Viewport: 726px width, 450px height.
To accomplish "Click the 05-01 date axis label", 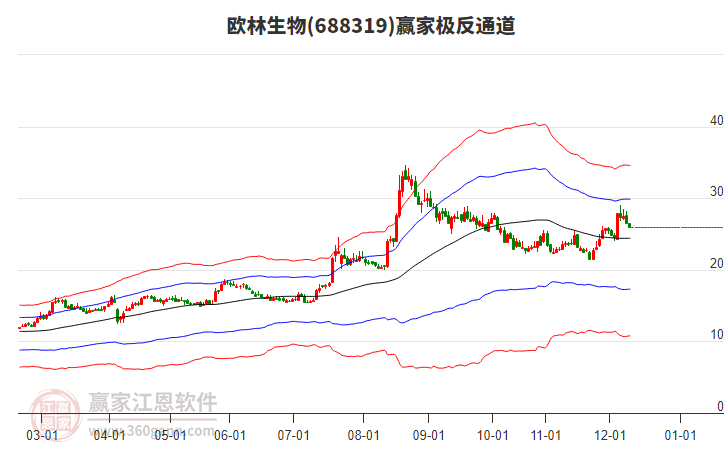I will [x=170, y=436].
